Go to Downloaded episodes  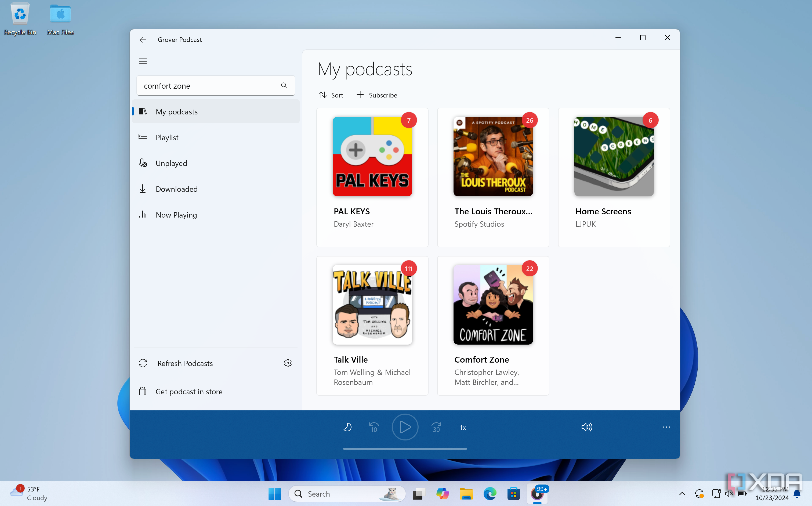tap(216, 189)
